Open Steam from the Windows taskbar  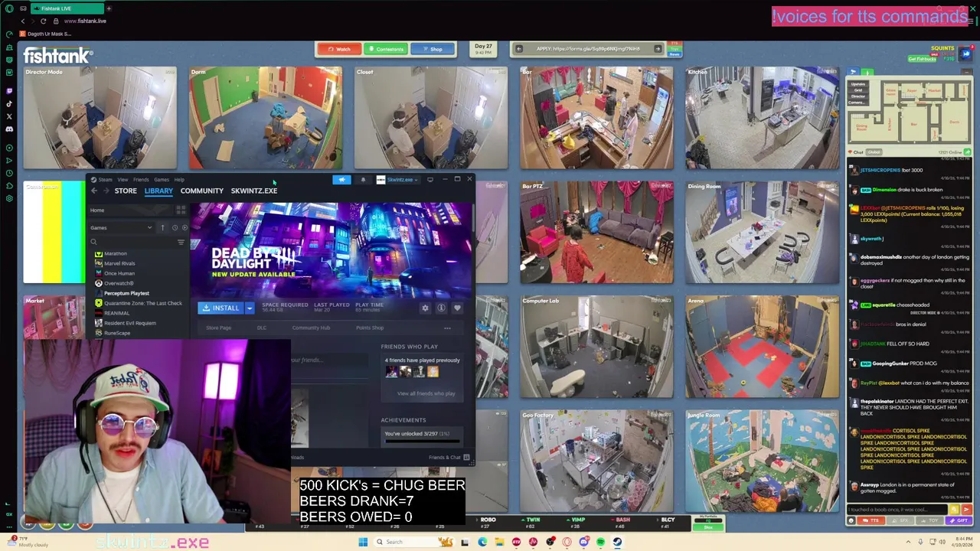(x=617, y=542)
